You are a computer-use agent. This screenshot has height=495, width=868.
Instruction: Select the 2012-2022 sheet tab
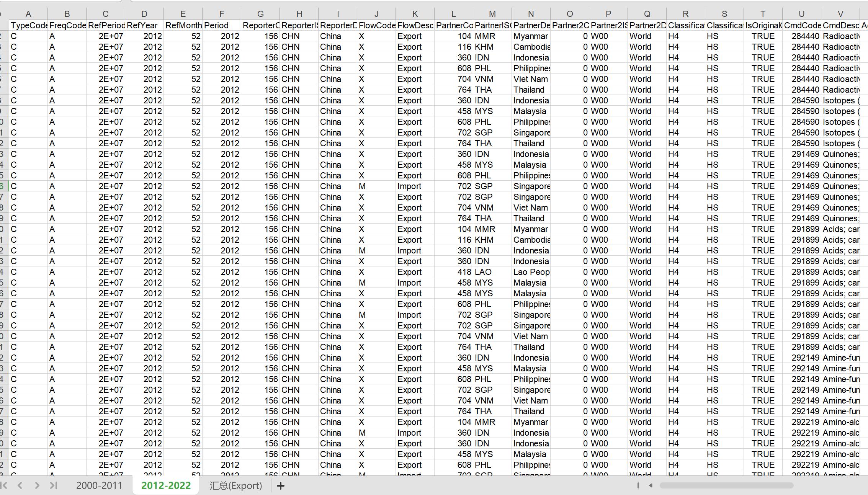[x=166, y=485]
